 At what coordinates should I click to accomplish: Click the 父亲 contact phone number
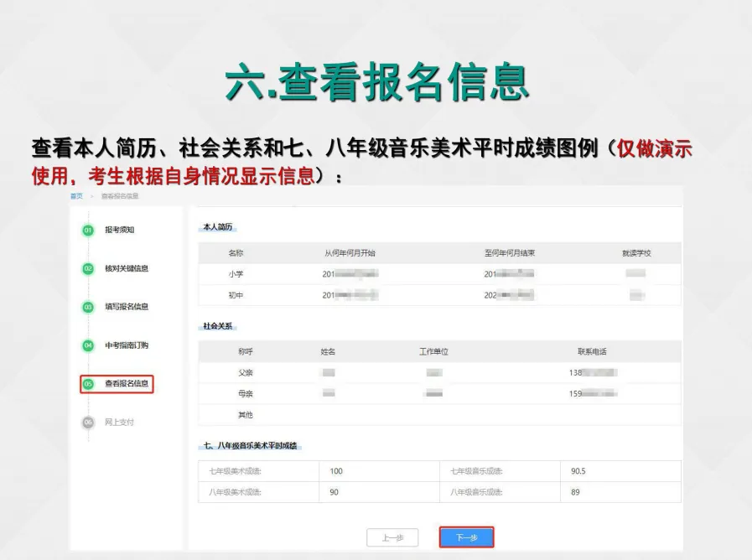[592, 375]
